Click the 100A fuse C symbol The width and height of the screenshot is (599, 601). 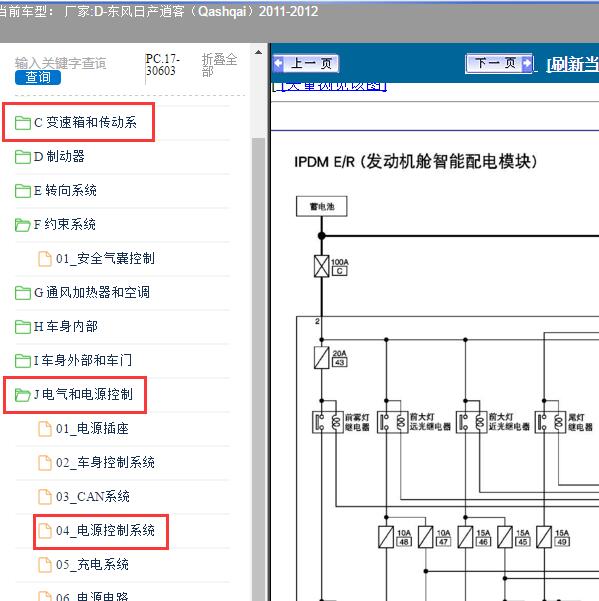click(322, 266)
